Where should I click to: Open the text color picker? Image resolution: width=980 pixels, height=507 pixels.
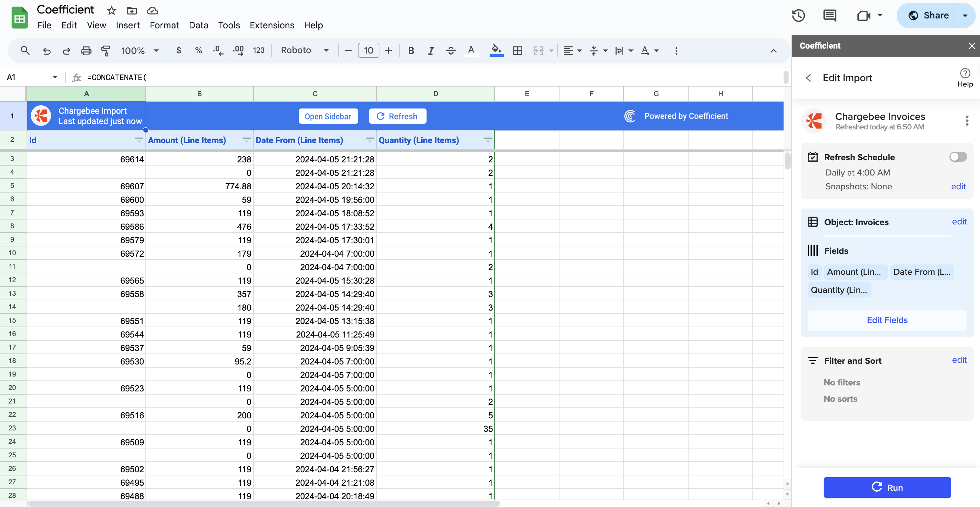471,51
